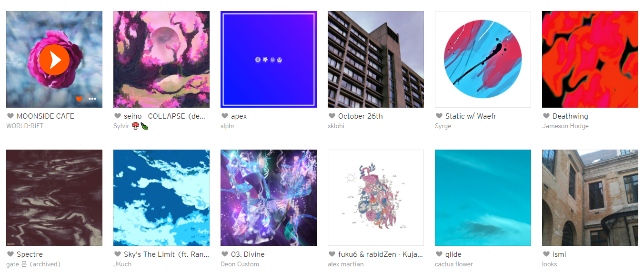
Task: Click the heart icon beside ismi
Action: [x=546, y=254]
